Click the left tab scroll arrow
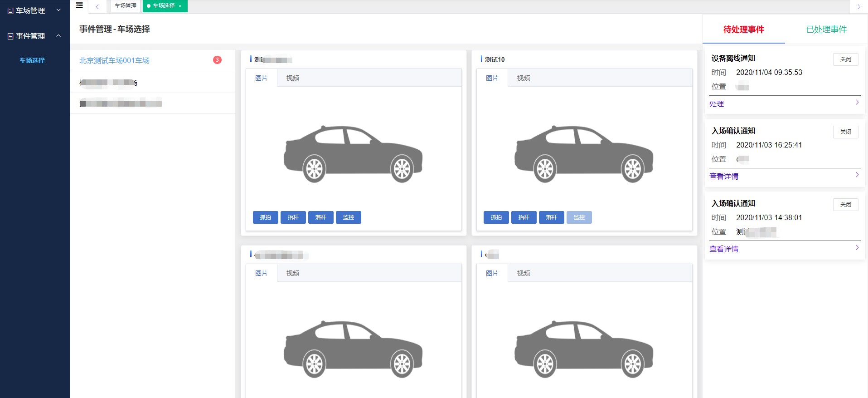Screen dimensions: 868x398 [x=97, y=6]
